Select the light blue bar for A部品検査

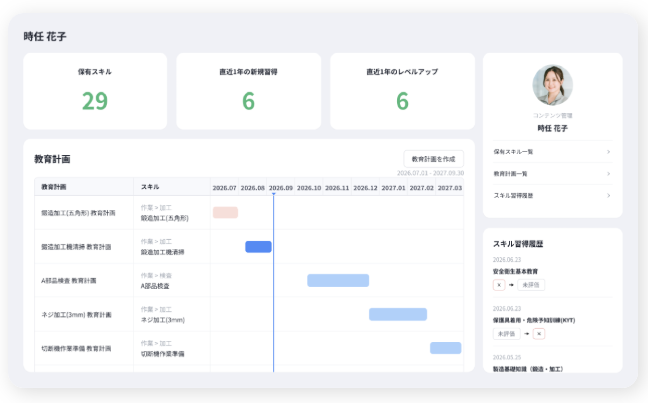(x=338, y=280)
